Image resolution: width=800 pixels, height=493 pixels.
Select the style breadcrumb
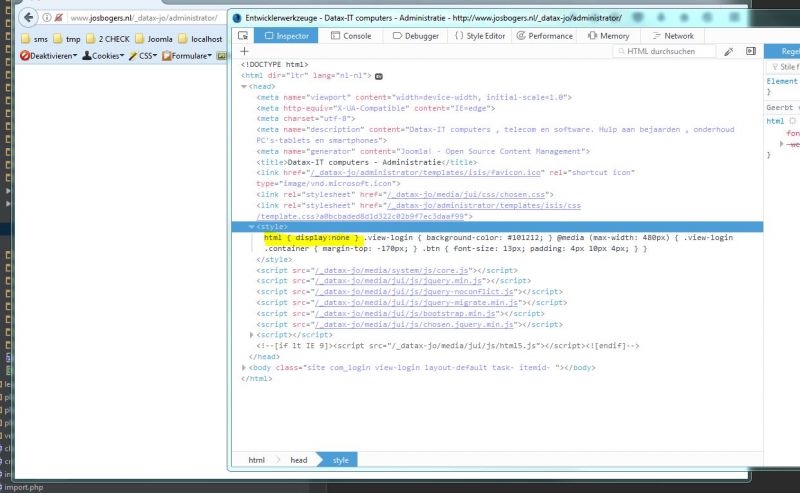point(340,460)
